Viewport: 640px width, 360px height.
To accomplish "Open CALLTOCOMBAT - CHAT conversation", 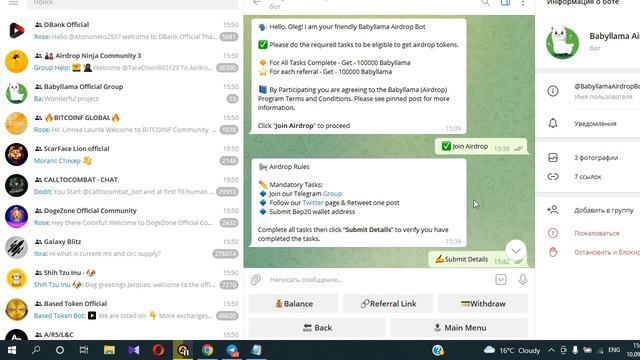I will pyautogui.click(x=122, y=186).
